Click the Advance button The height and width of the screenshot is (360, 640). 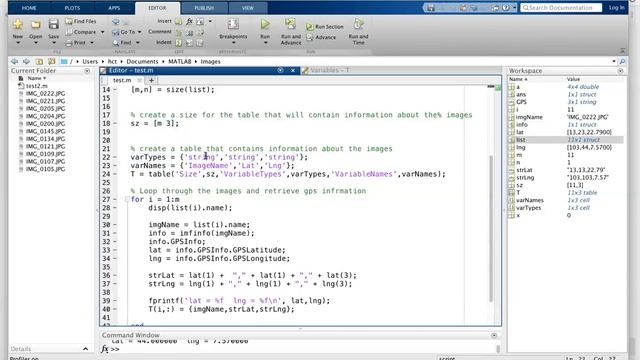pyautogui.click(x=321, y=37)
